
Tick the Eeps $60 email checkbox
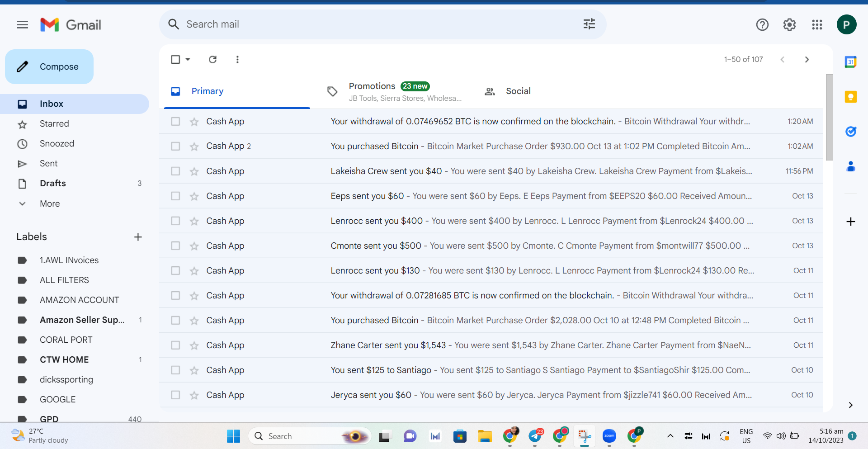[175, 196]
